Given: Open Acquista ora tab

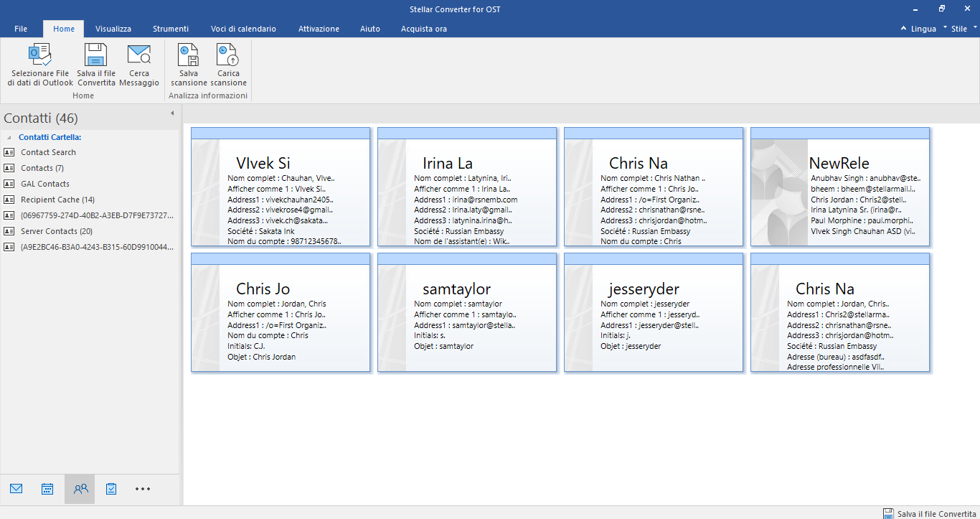Looking at the screenshot, I should click(x=424, y=29).
